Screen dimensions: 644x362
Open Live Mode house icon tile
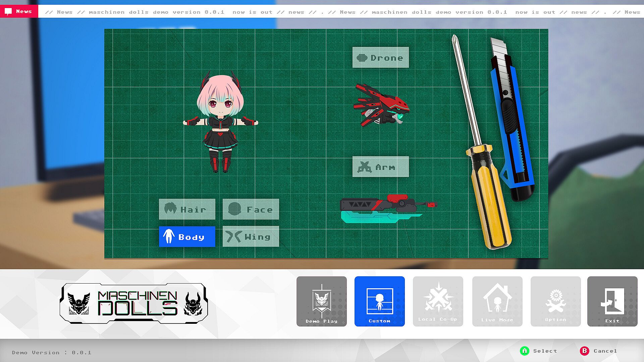click(x=497, y=301)
